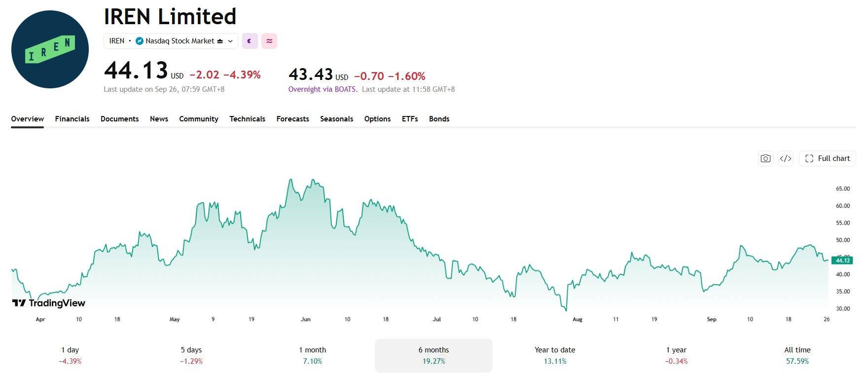Click the 65.00 price axis label
868x385 pixels.
click(843, 189)
